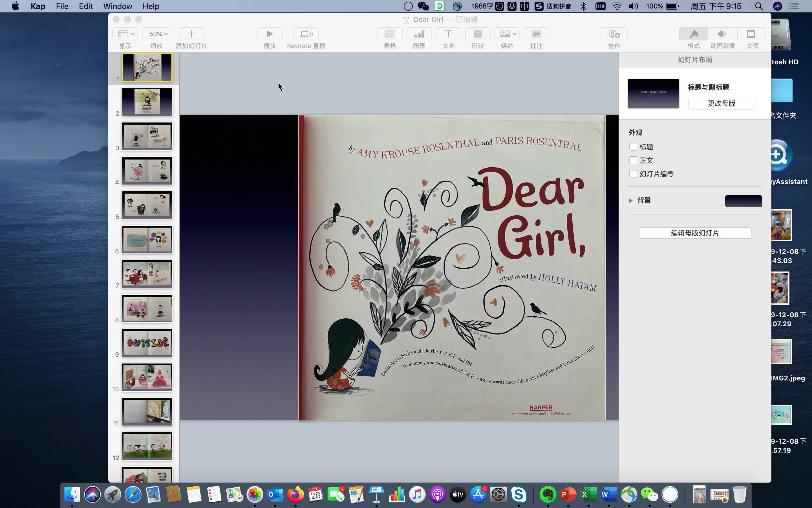
Task: Click the master slide layout preview thumbnail
Action: (653, 93)
